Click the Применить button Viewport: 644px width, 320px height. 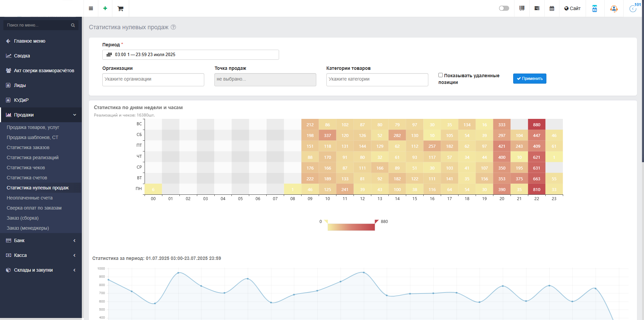[530, 79]
